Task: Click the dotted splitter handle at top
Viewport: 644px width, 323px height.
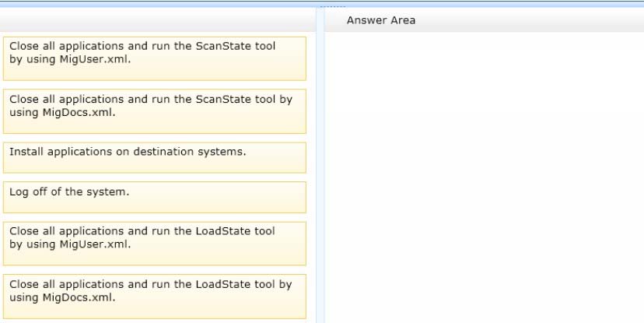Action: 332,6
